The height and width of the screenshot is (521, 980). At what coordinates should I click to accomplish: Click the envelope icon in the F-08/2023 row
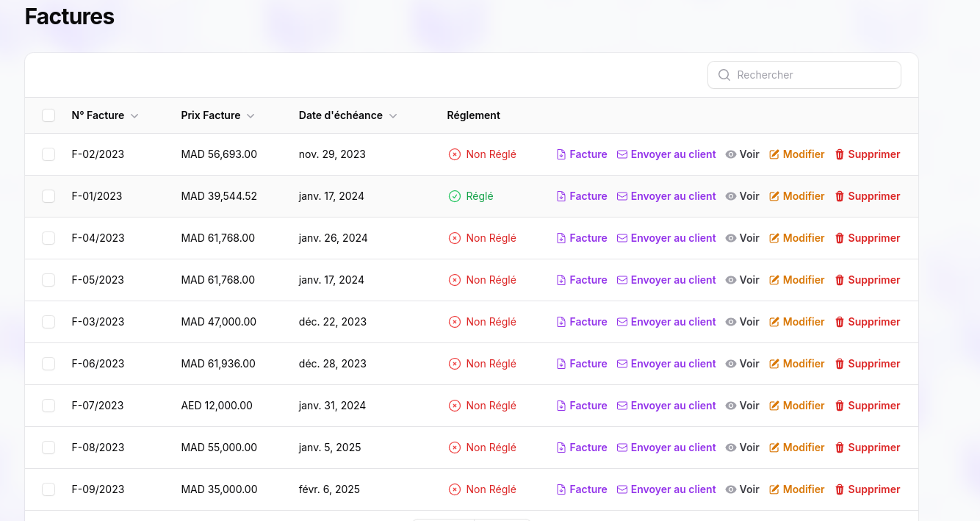[x=622, y=448]
